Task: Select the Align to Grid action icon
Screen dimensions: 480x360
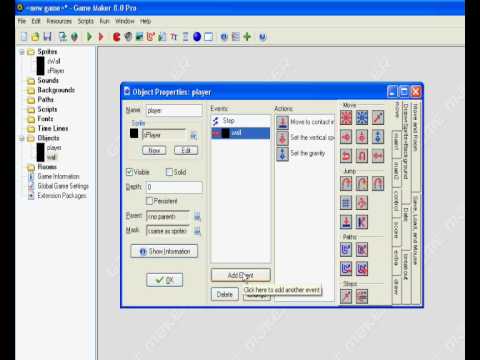Action: tap(346, 203)
